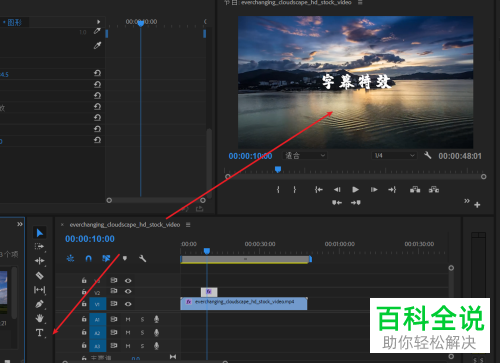This screenshot has width=500, height=363.
Task: Solo audio track A2
Action: 142,333
